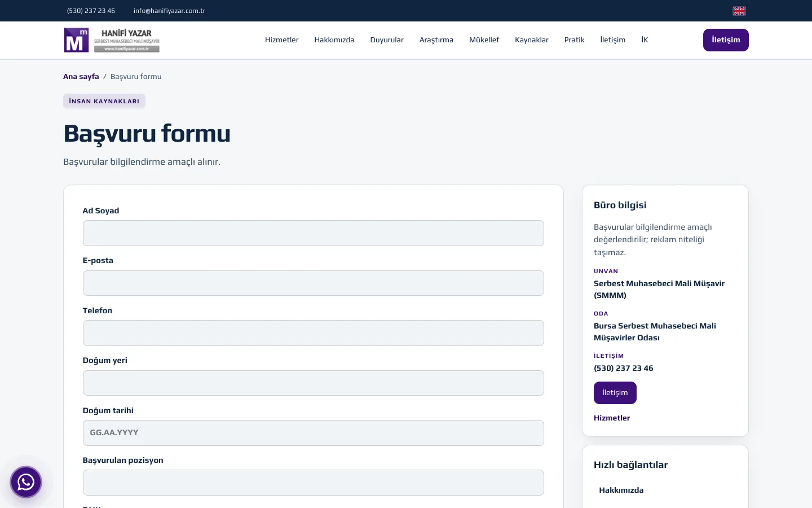Click the Doğum tarihi GG.AA.YYYY field
Viewport: 812px width, 508px height.
(314, 433)
